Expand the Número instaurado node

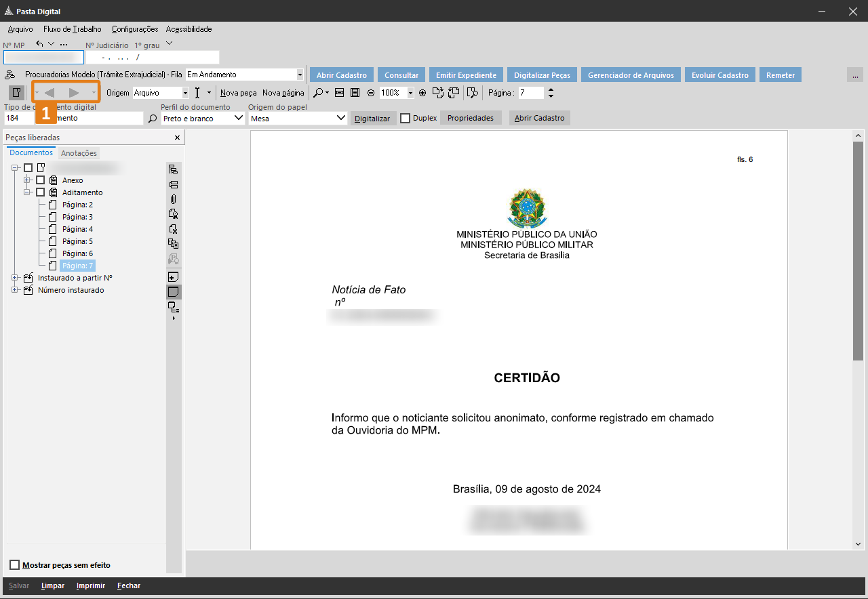tap(15, 290)
